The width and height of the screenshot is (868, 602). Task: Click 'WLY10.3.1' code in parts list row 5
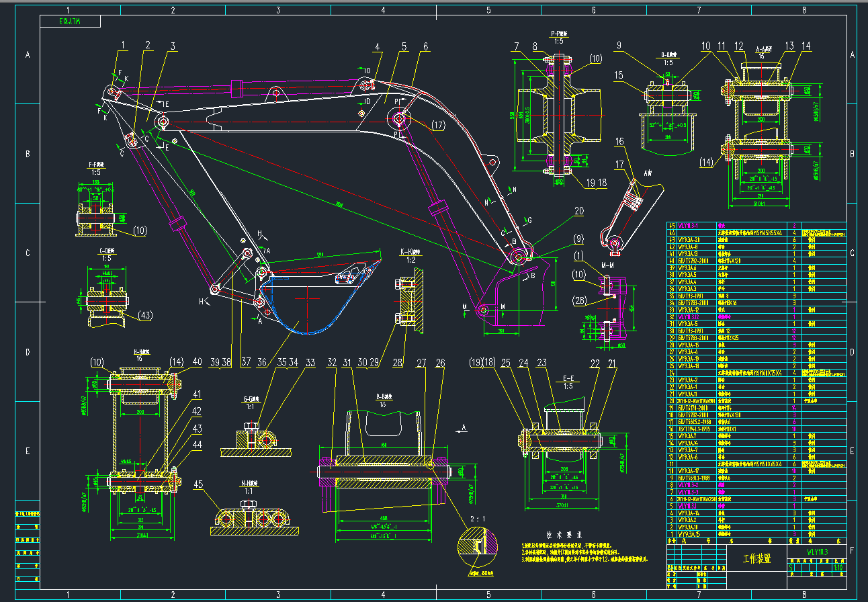[x=687, y=506]
